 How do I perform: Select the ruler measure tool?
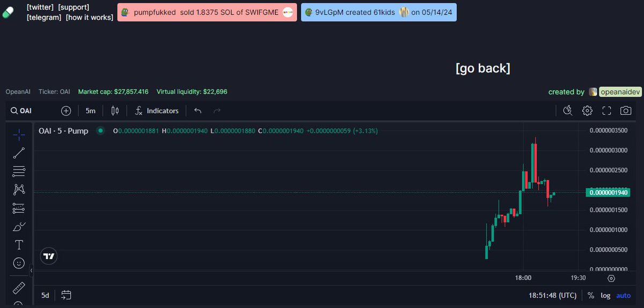(19, 288)
